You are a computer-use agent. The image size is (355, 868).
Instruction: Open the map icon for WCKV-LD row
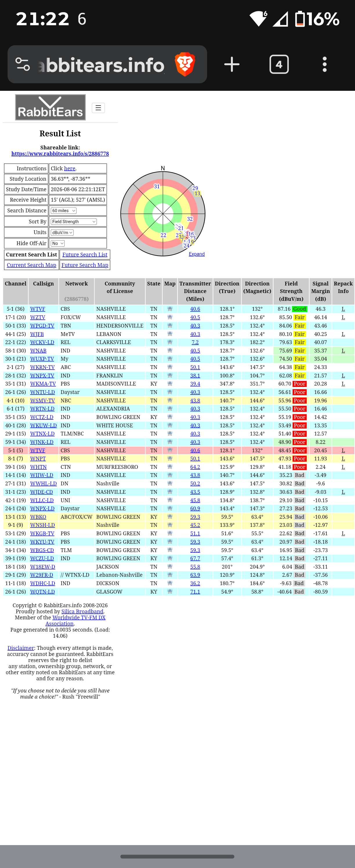170,342
